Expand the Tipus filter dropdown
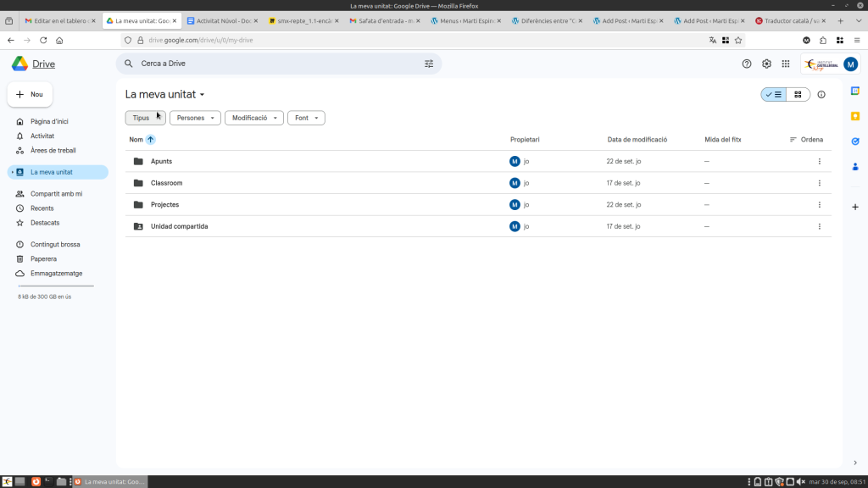 (x=145, y=118)
